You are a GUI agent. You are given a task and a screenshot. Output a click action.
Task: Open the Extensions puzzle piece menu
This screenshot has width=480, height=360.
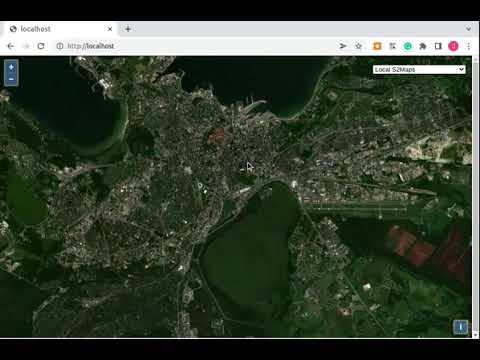click(423, 46)
